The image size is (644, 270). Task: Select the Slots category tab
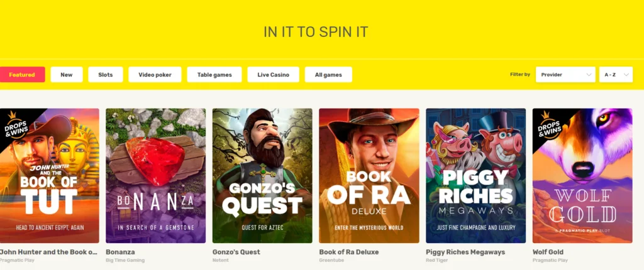pos(106,75)
